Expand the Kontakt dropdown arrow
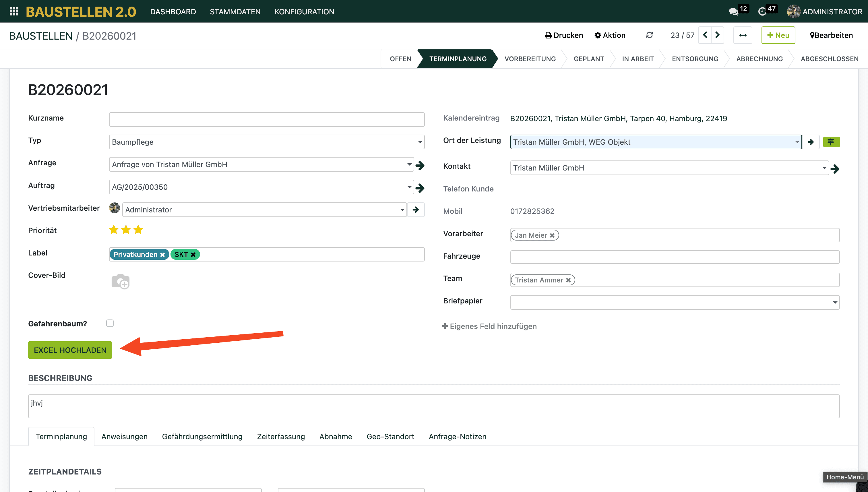This screenshot has width=868, height=492. tap(824, 168)
